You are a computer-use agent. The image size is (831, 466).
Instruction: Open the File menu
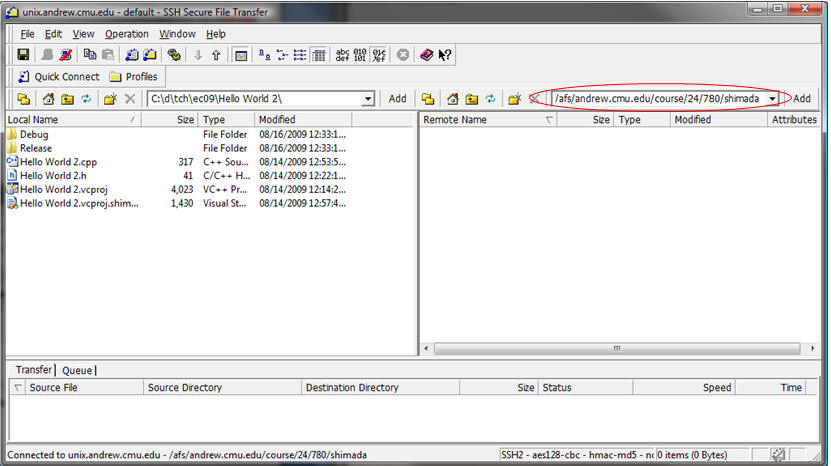click(x=27, y=34)
